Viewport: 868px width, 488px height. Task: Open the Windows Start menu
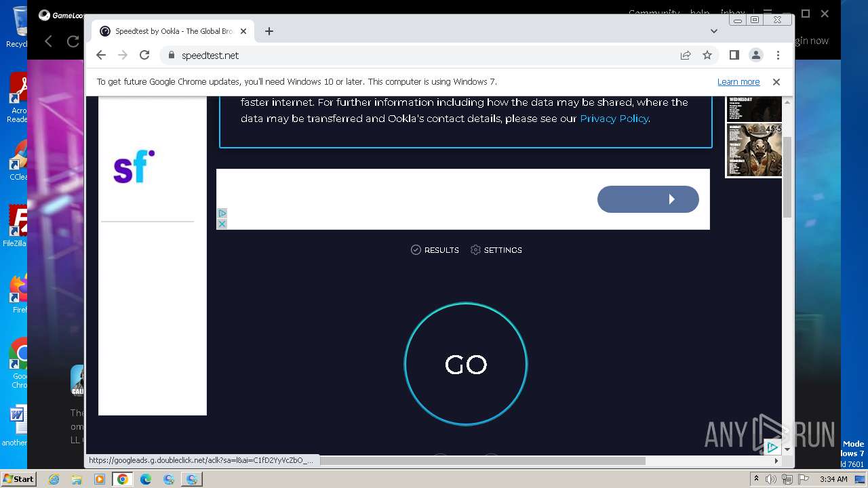point(18,479)
